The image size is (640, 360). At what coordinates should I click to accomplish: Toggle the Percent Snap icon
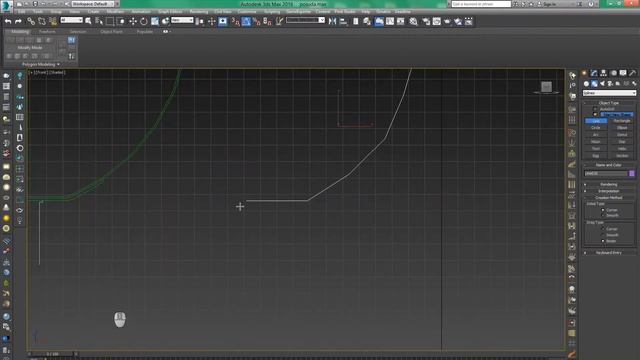pos(257,21)
